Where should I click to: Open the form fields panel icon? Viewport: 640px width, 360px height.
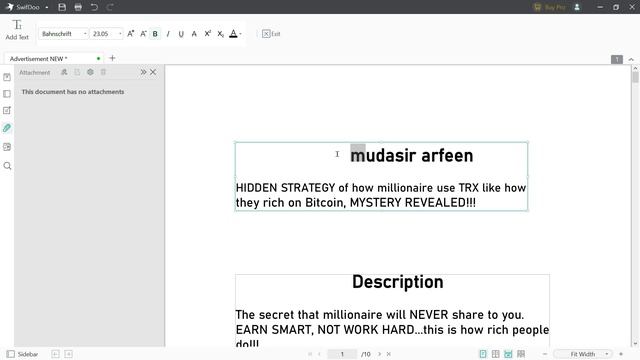pyautogui.click(x=7, y=147)
